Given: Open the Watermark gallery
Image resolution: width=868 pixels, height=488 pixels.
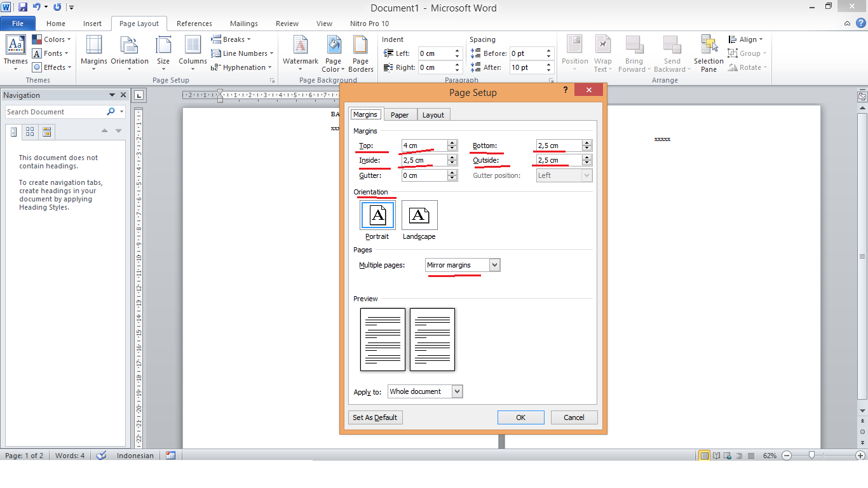Looking at the screenshot, I should [300, 53].
